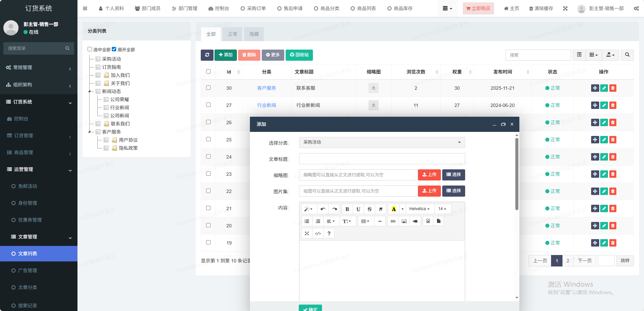Insert a horizontal rule in the editor
This screenshot has width=644, height=311.
380,221
